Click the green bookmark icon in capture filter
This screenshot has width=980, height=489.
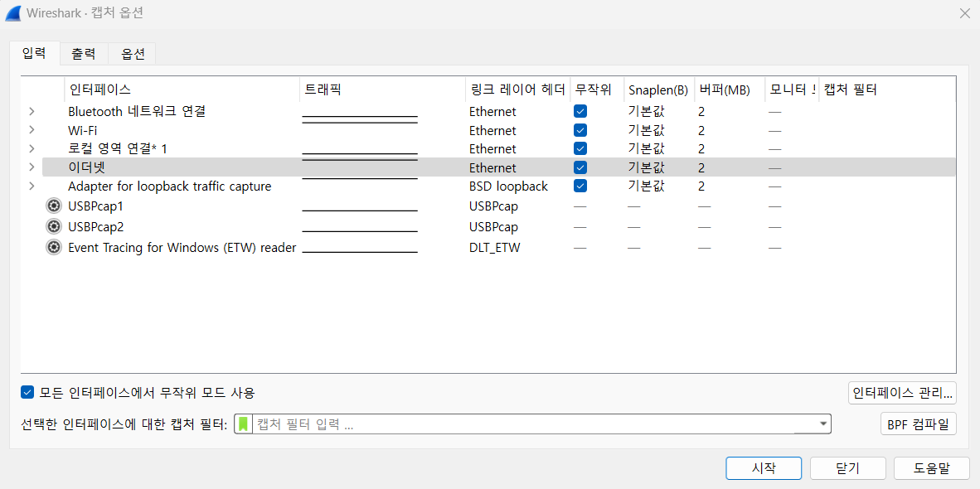243,424
